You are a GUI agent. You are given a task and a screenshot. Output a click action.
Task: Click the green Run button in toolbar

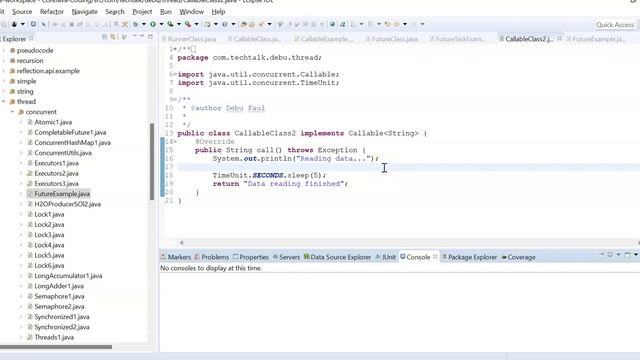click(153, 24)
